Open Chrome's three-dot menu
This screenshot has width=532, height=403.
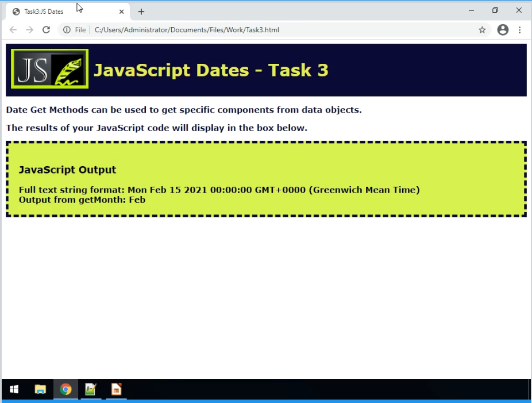tap(520, 30)
